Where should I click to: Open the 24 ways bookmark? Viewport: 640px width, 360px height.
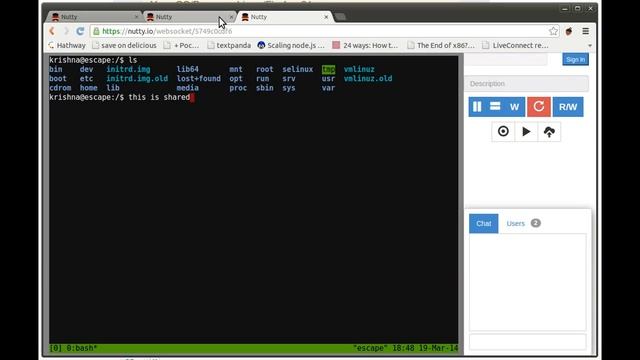tap(365, 45)
